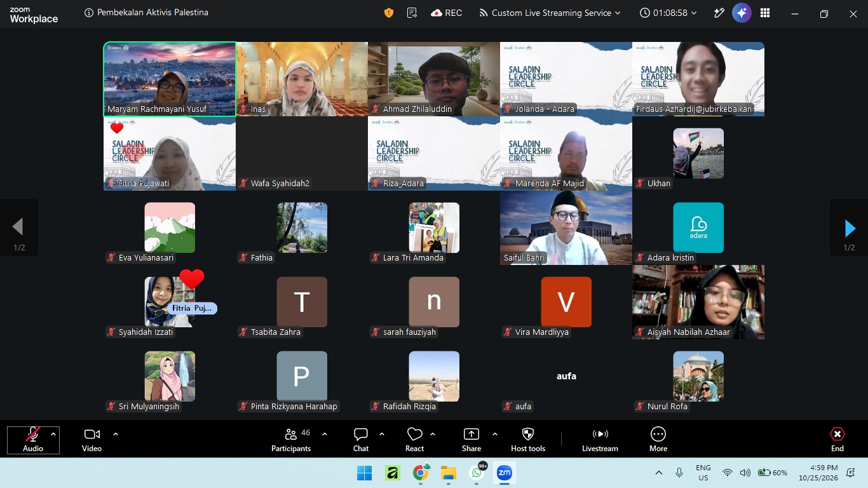Open the Windows Start menu

click(x=365, y=473)
